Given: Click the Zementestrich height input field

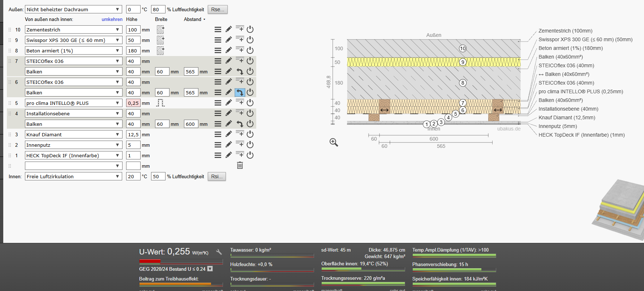Looking at the screenshot, I should (x=133, y=30).
